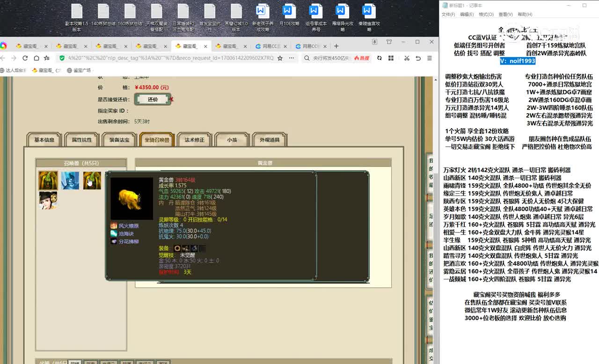Bookmark page with address bar star
Image resolution: width=599 pixels, height=364 pixels.
[280, 58]
